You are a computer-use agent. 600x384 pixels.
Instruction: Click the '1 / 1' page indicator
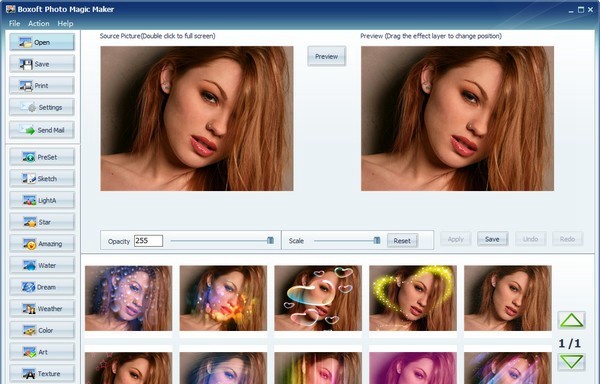569,343
